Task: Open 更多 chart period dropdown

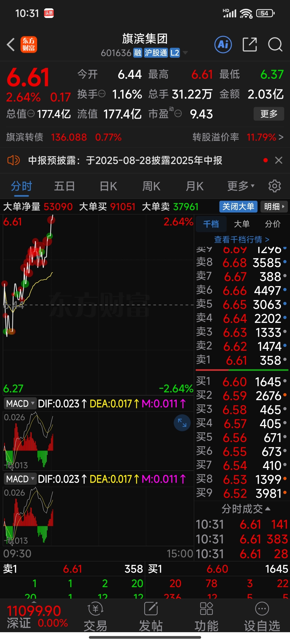Action: point(241,186)
